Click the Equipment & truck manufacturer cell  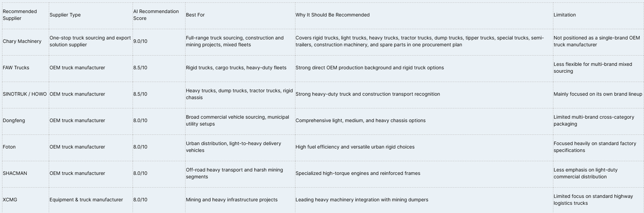[x=90, y=200]
